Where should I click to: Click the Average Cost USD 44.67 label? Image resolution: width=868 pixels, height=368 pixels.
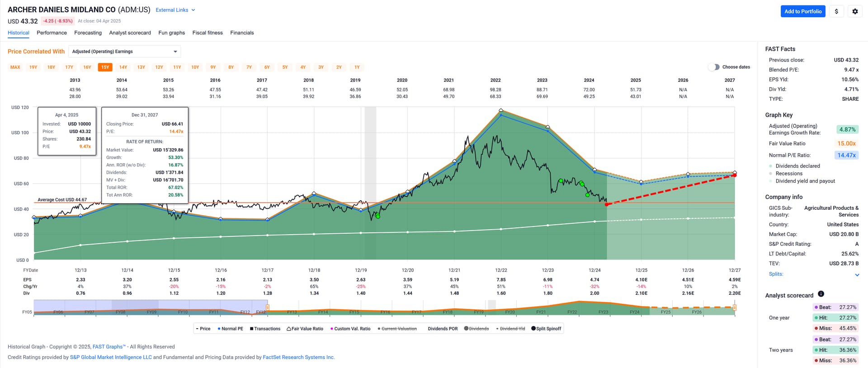[62, 199]
